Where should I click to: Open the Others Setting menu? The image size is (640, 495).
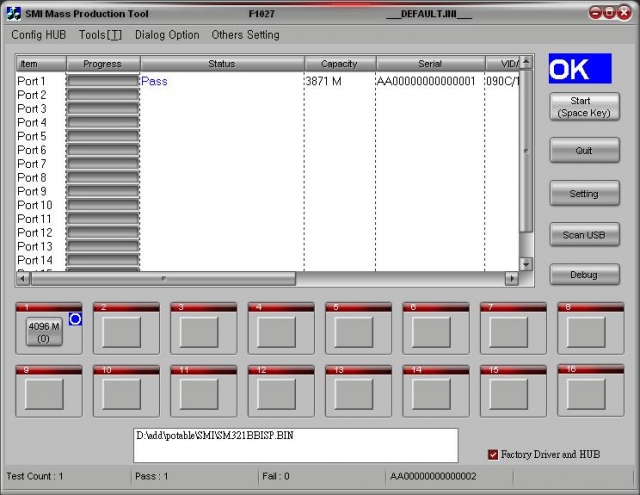click(245, 35)
